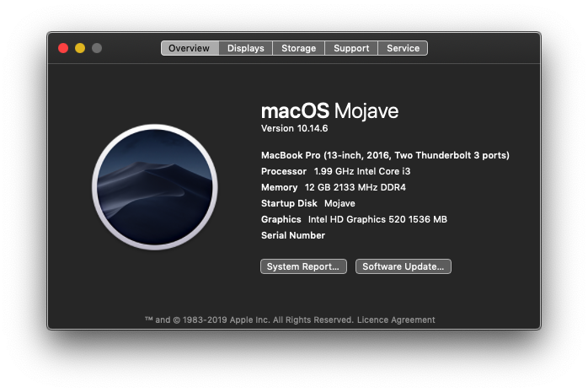Click the Memory 12 GB 2133 MHz DDR4 line
The image size is (588, 392).
click(x=334, y=187)
